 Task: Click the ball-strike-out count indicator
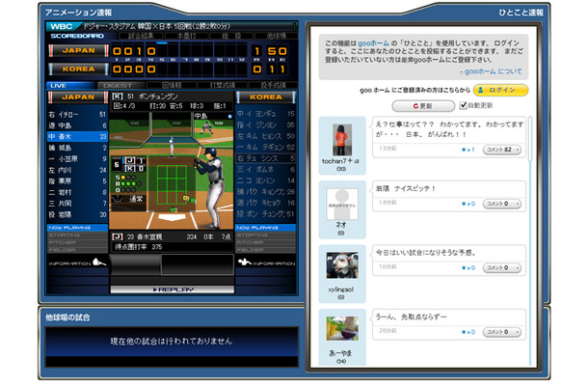point(128,183)
